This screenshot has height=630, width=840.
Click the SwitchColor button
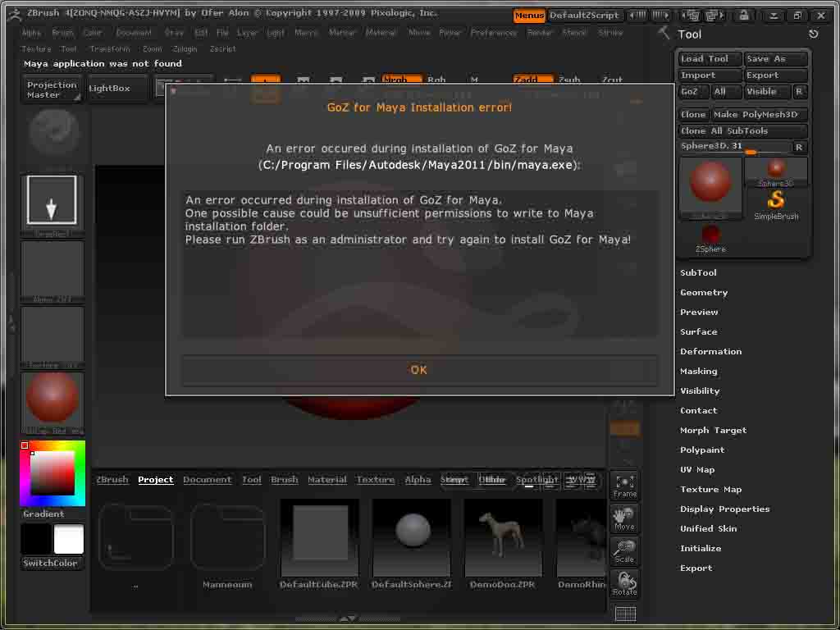click(52, 563)
